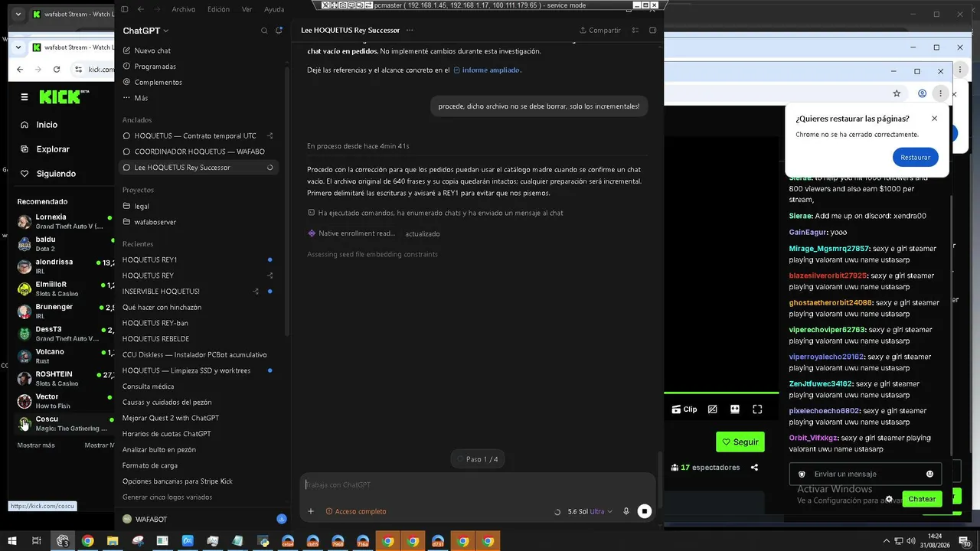
Task: Open the Archivo menu
Action: [183, 9]
